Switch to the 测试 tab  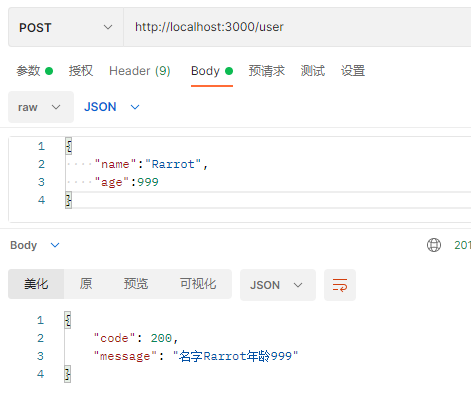pyautogui.click(x=313, y=71)
